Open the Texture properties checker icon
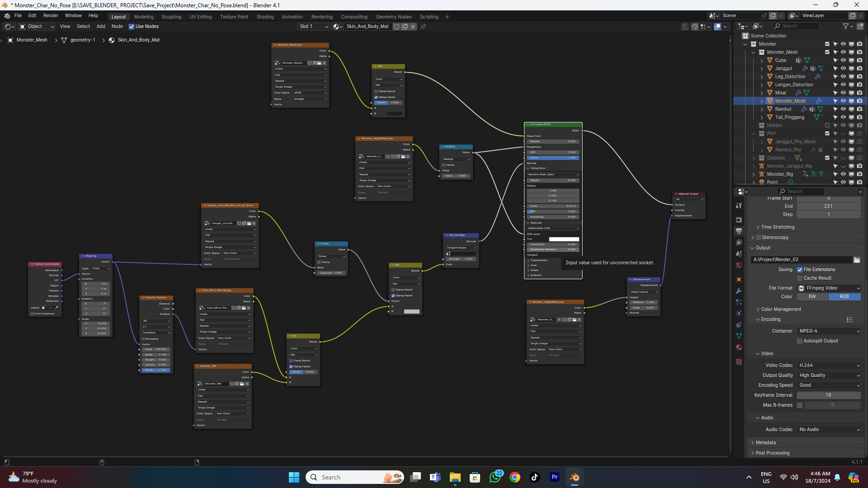868x488 pixels. 739,362
